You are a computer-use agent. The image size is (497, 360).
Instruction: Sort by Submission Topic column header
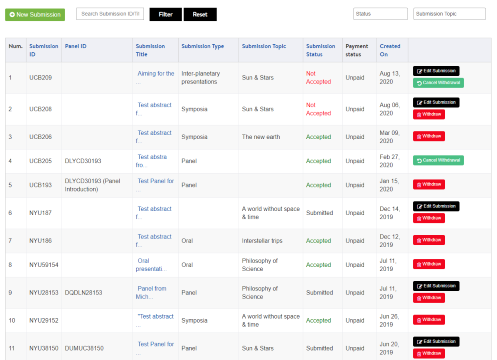click(264, 46)
